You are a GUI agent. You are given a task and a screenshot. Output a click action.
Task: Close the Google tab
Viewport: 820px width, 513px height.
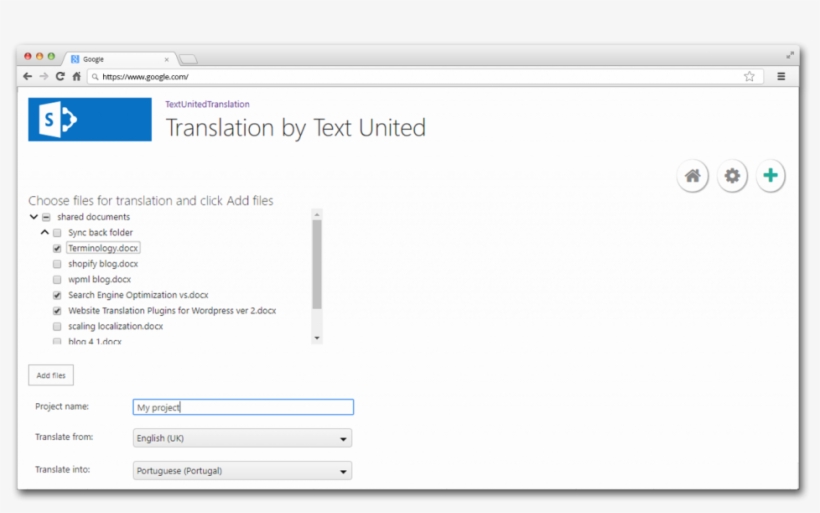coord(167,60)
